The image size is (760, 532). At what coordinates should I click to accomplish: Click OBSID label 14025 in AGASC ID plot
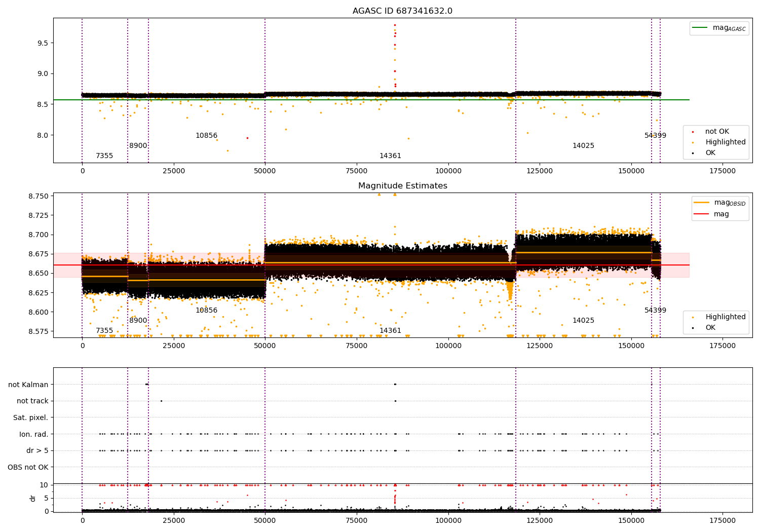click(583, 145)
